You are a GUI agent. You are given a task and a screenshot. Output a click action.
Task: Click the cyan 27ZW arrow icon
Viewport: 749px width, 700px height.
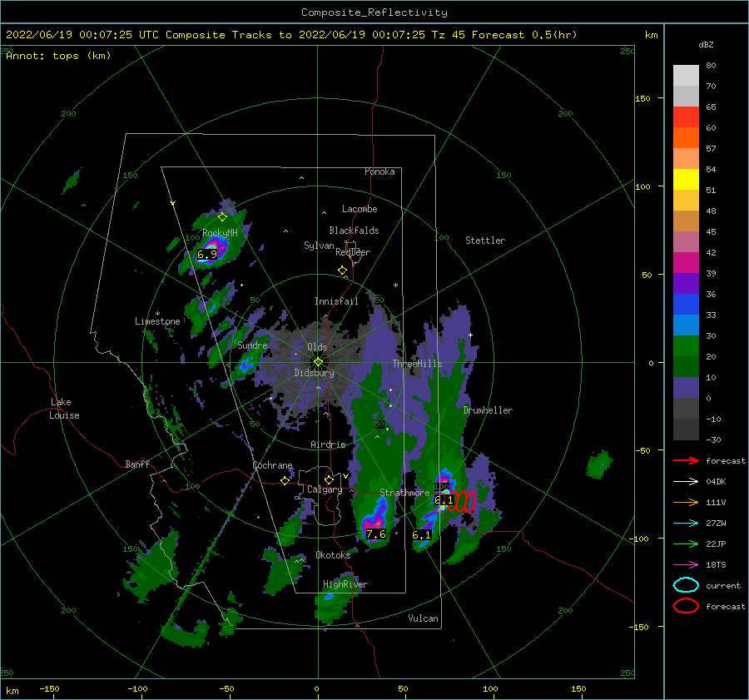(x=686, y=524)
